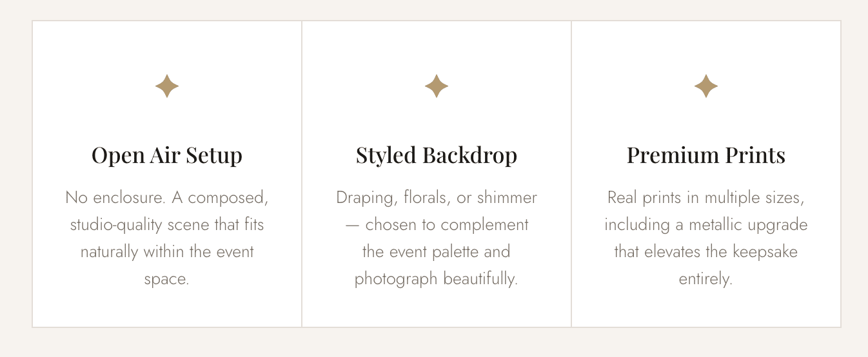Click the "— chosen to complement" text line
This screenshot has height=357, width=868.
pyautogui.click(x=437, y=225)
